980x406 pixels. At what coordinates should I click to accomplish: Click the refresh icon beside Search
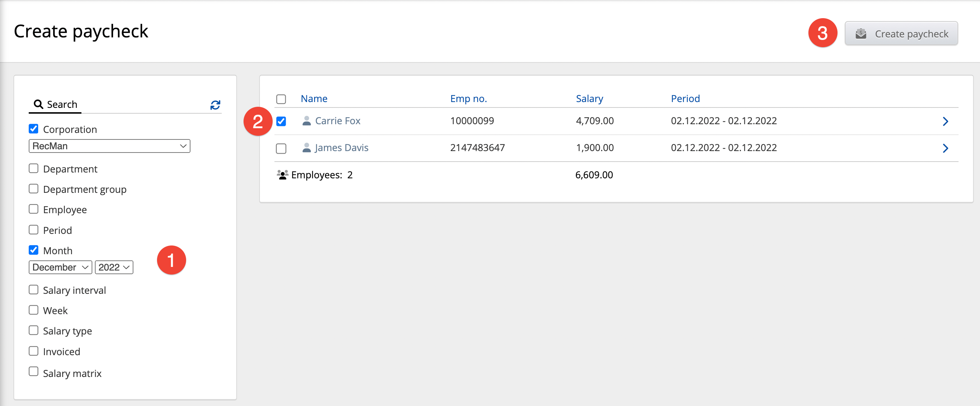click(215, 105)
